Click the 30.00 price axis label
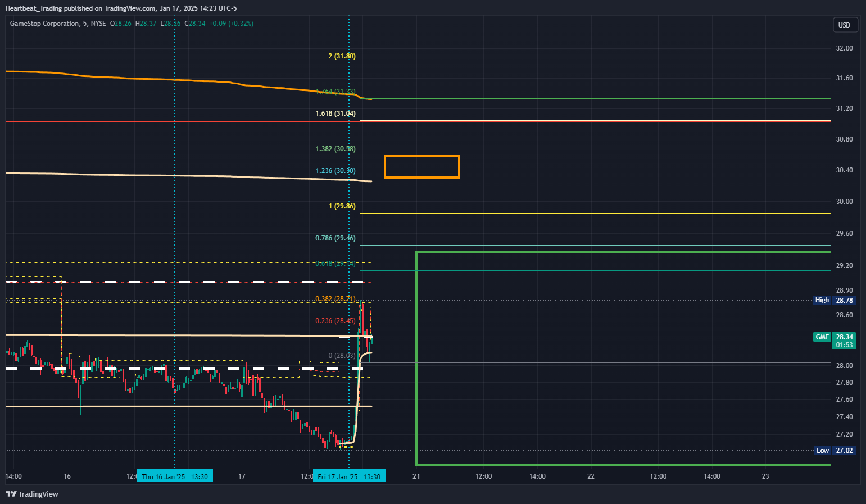The width and height of the screenshot is (866, 504). pos(844,202)
